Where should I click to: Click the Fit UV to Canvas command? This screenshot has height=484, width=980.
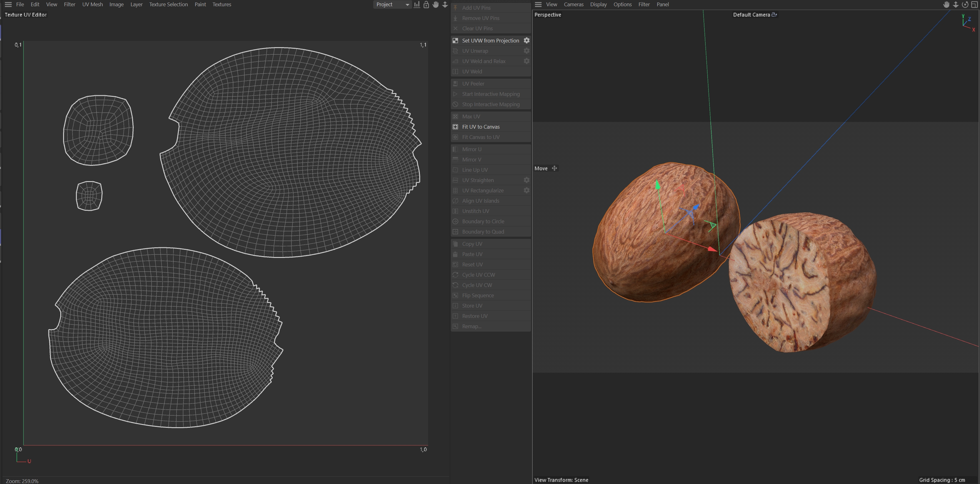480,126
